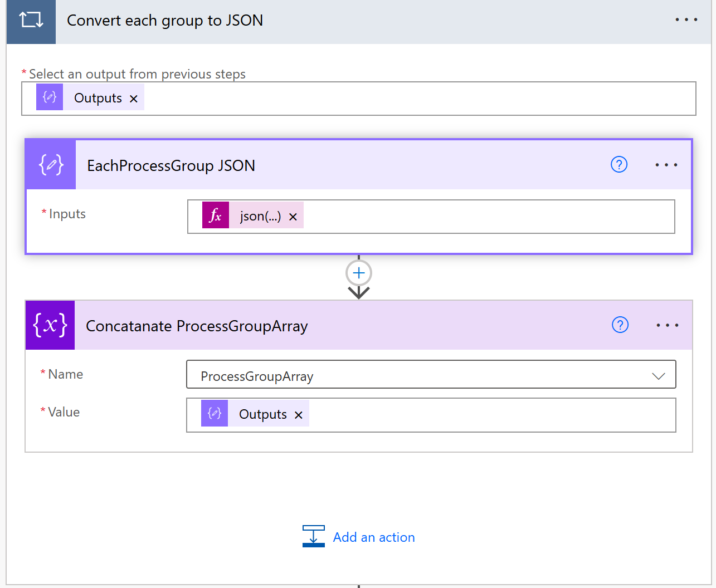Image resolution: width=716 pixels, height=588 pixels.
Task: Open the EachProcessGroup JSON options menu
Action: tap(666, 164)
